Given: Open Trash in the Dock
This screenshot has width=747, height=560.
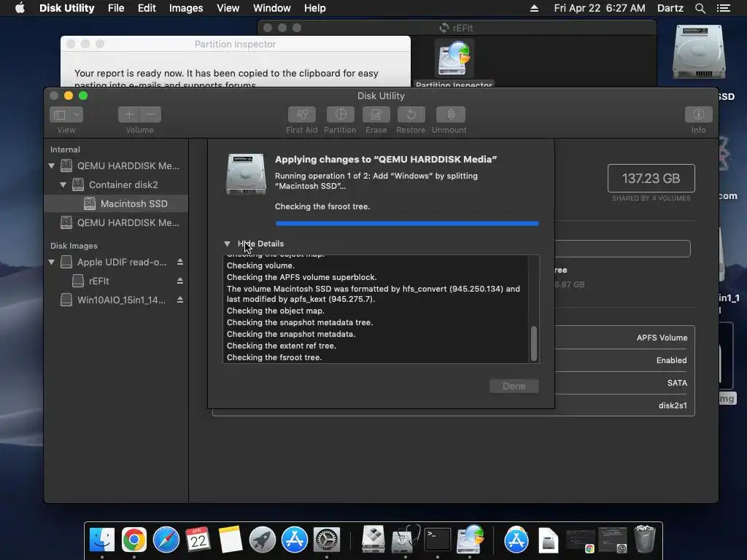Looking at the screenshot, I should point(645,539).
